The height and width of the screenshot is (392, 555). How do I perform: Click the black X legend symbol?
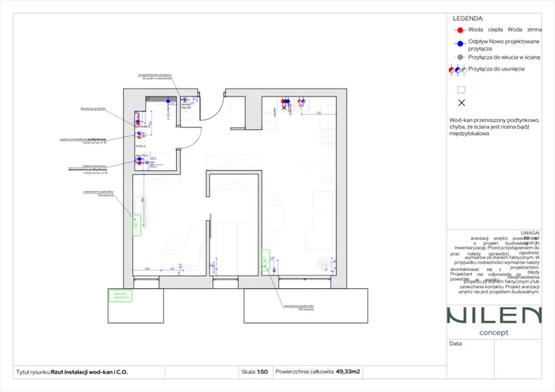[x=461, y=103]
